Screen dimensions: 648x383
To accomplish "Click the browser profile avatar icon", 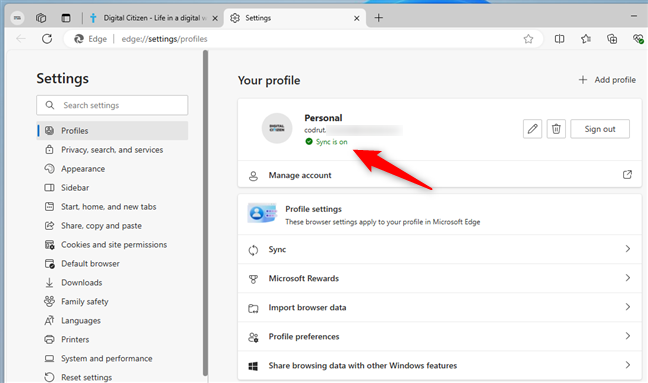I will click(17, 18).
